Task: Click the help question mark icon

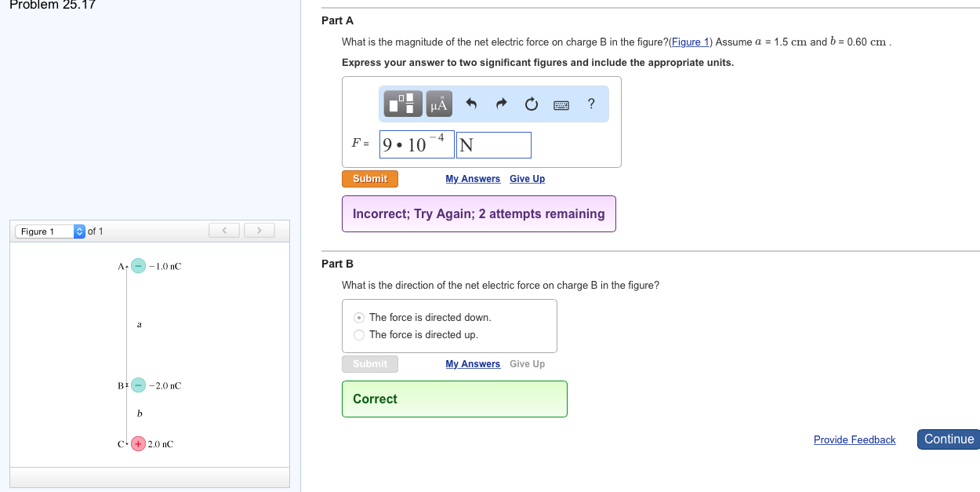Action: coord(590,104)
